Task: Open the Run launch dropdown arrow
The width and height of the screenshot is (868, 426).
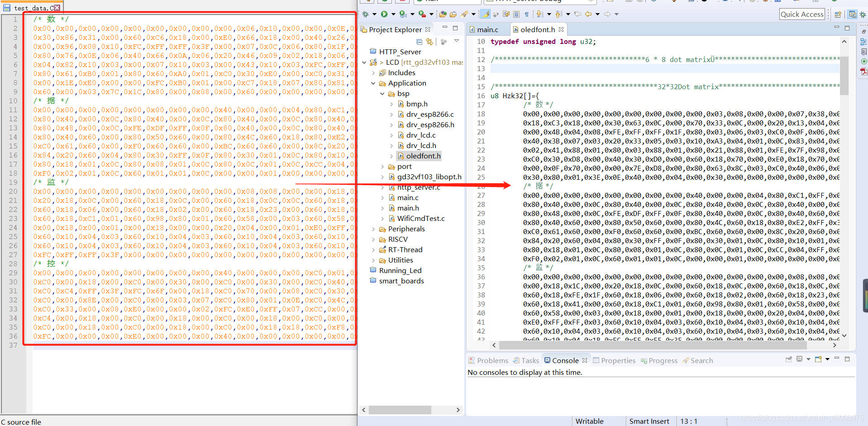Action: 393,14
